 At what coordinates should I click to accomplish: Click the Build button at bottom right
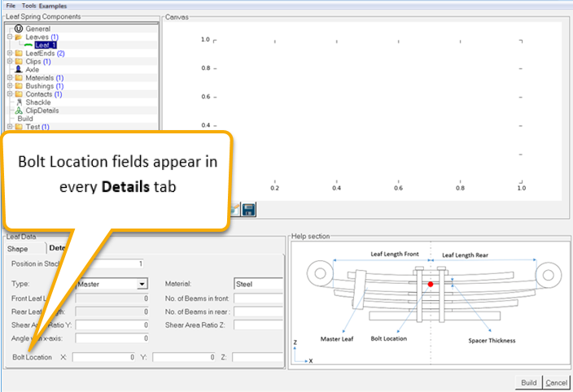tap(529, 382)
